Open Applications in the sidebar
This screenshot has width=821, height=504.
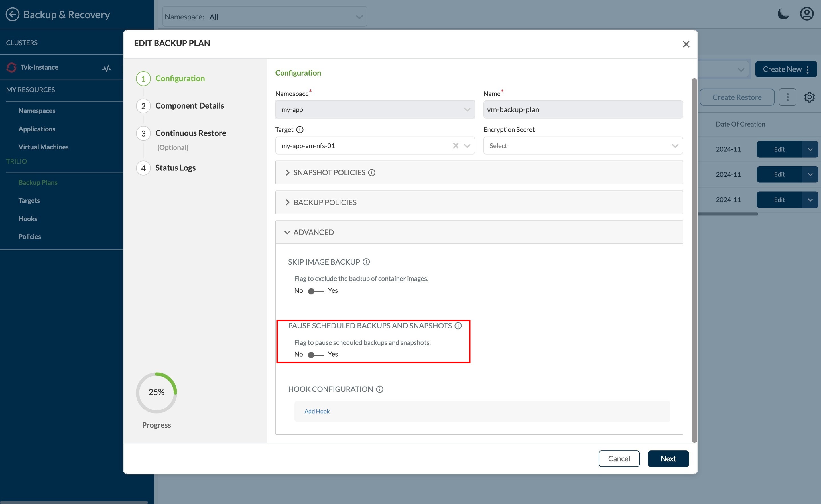coord(37,129)
